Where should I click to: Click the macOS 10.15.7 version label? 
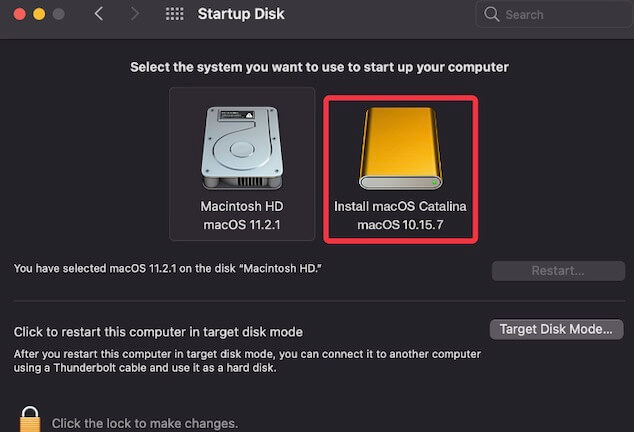[400, 224]
